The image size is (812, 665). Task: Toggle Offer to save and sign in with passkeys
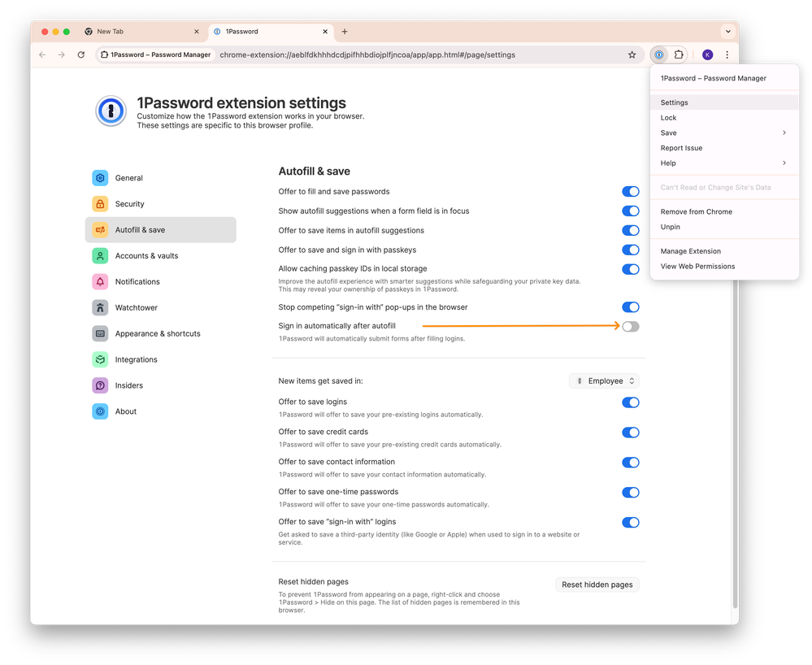[630, 250]
